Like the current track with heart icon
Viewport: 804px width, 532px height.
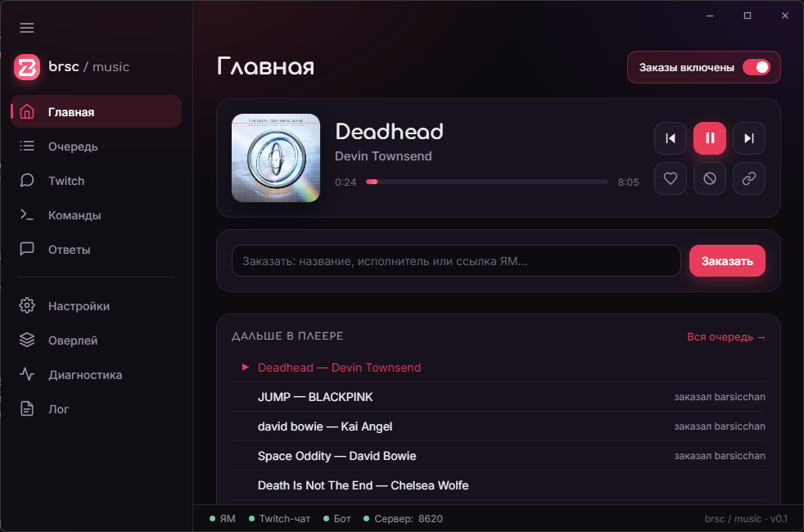[x=671, y=178]
